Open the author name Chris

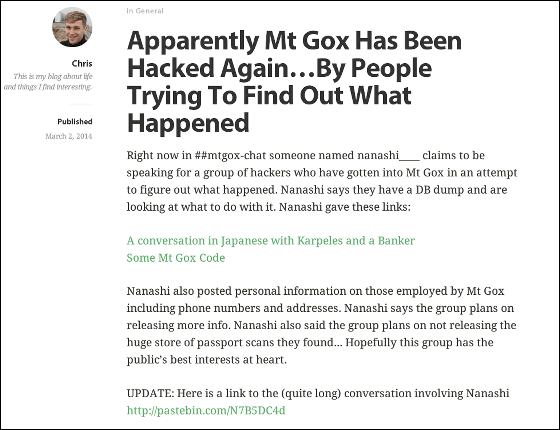(x=82, y=64)
